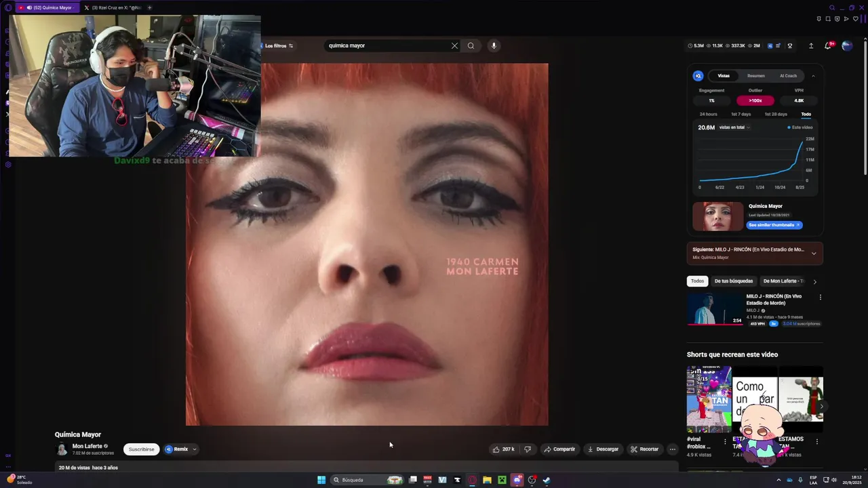The image size is (868, 488).
Task: Click the 4.8K VPH value
Action: [799, 100]
